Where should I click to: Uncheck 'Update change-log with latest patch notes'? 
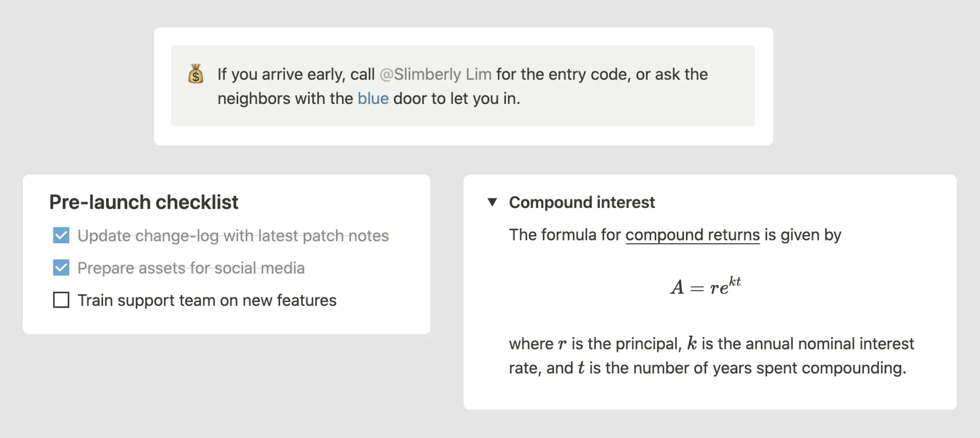click(61, 236)
